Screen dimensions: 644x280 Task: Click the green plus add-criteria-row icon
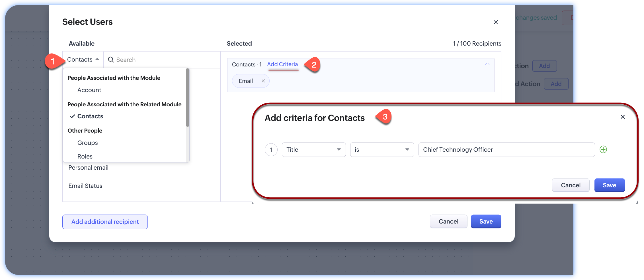(x=603, y=149)
